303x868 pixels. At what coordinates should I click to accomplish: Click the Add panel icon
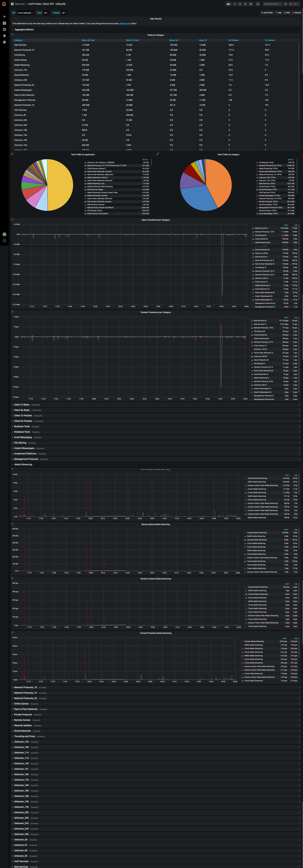(x=229, y=4)
